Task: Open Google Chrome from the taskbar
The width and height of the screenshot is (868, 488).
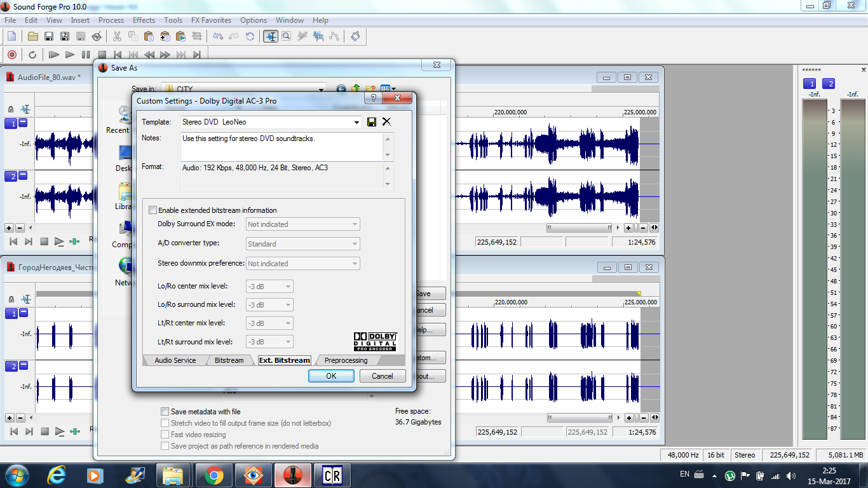Action: pyautogui.click(x=214, y=475)
